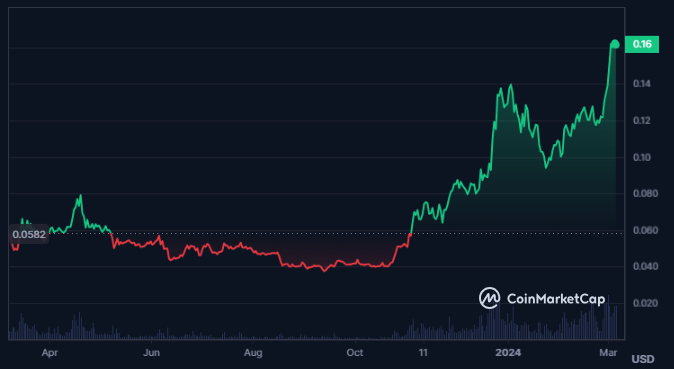Click the 2024 x-axis year label
674x369 pixels.
tap(508, 353)
